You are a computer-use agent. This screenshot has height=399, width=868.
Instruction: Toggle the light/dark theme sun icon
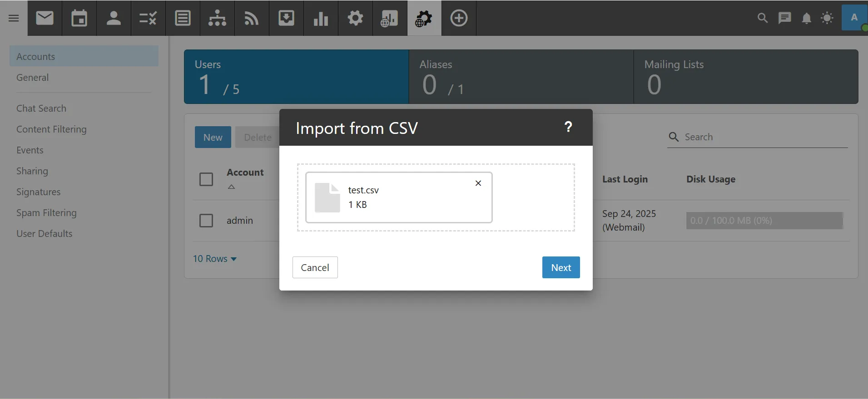[x=827, y=18]
